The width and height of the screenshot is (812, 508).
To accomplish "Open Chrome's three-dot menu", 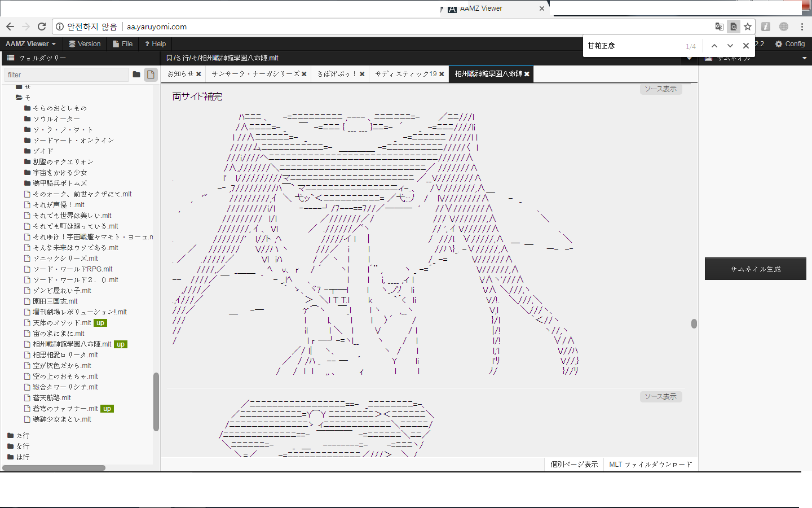I will pos(802,27).
